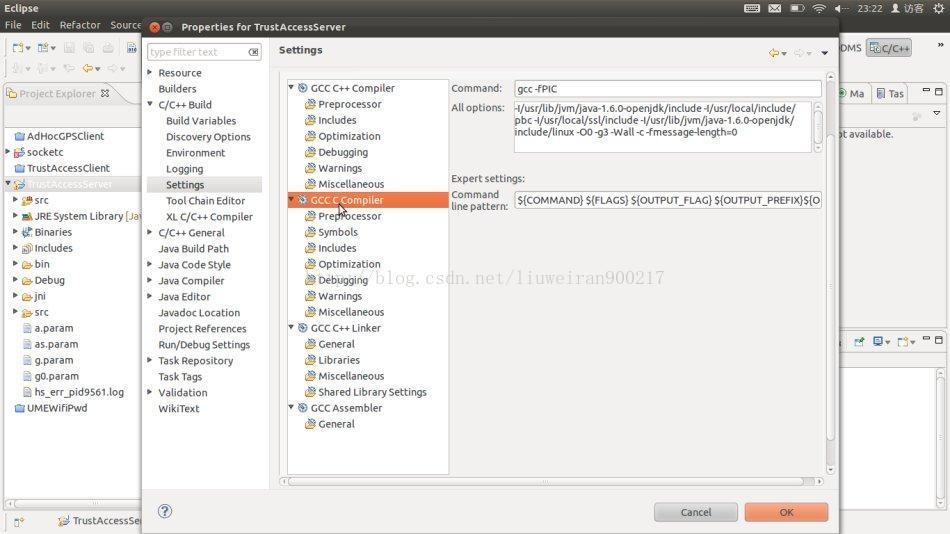
Task: Open the XL C/C++ Compiler page
Action: (x=209, y=216)
